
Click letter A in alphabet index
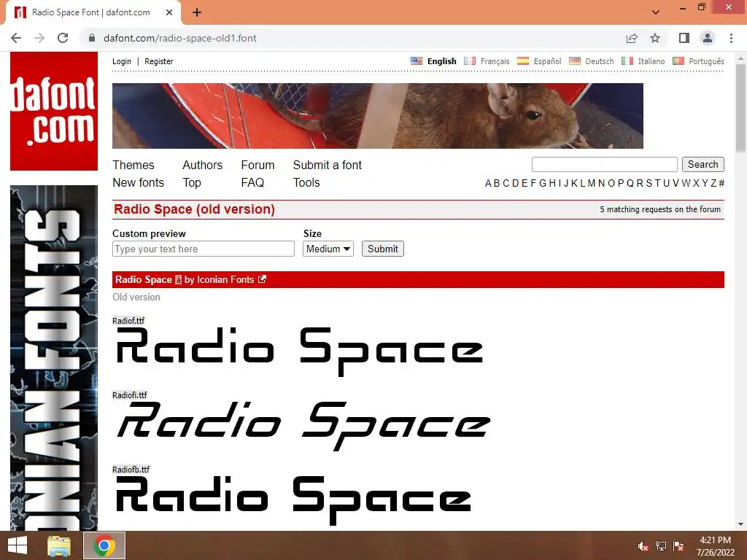coord(488,183)
